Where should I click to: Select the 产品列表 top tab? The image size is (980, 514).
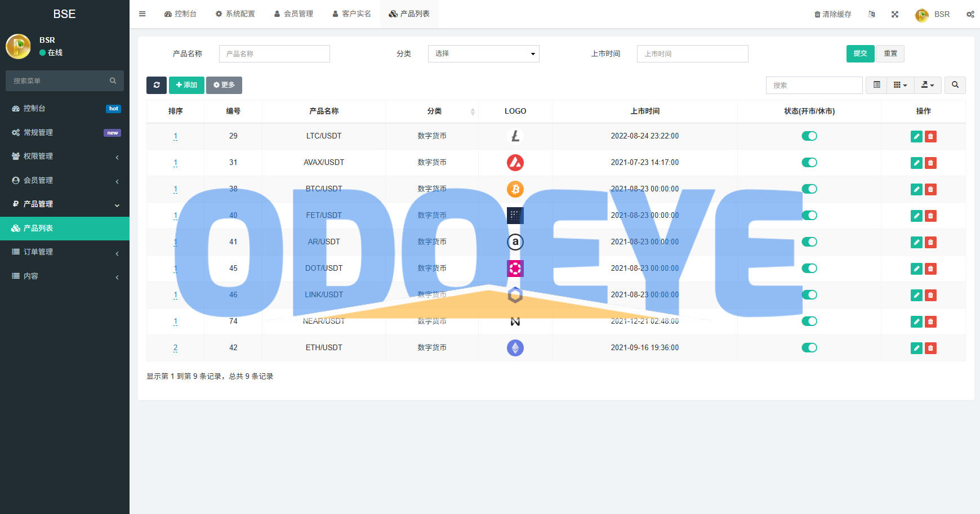click(x=409, y=14)
